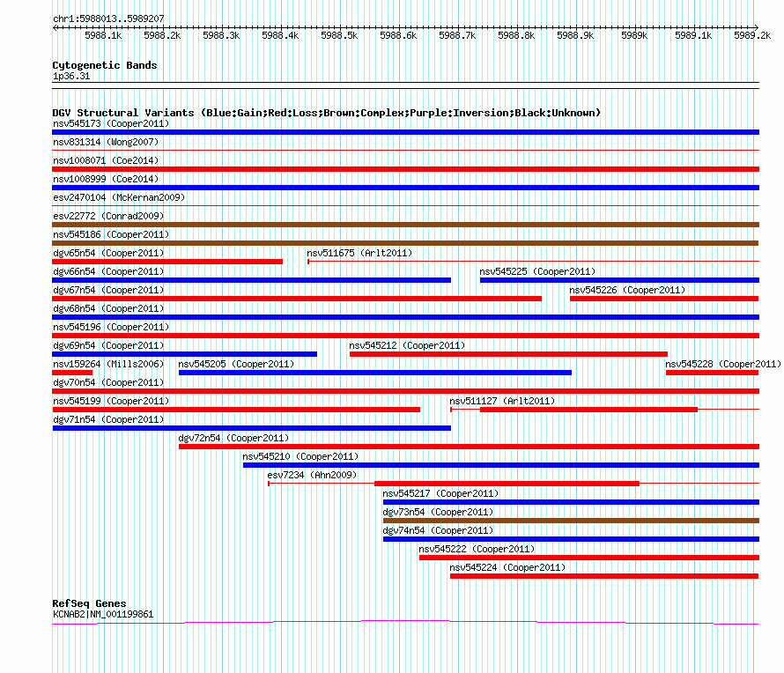Click dgv71n54 (Cooper2011) blue bar
This screenshot has width=784, height=673.
pyautogui.click(x=252, y=428)
